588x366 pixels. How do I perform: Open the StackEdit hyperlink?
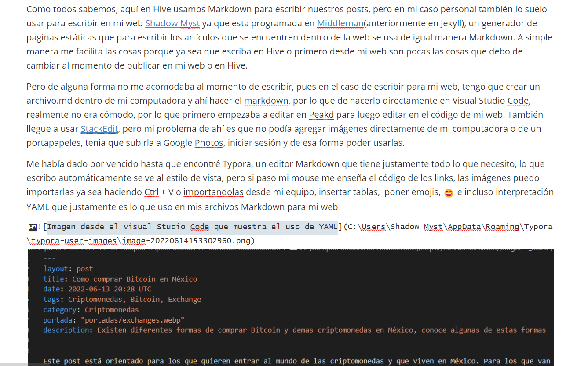click(100, 129)
